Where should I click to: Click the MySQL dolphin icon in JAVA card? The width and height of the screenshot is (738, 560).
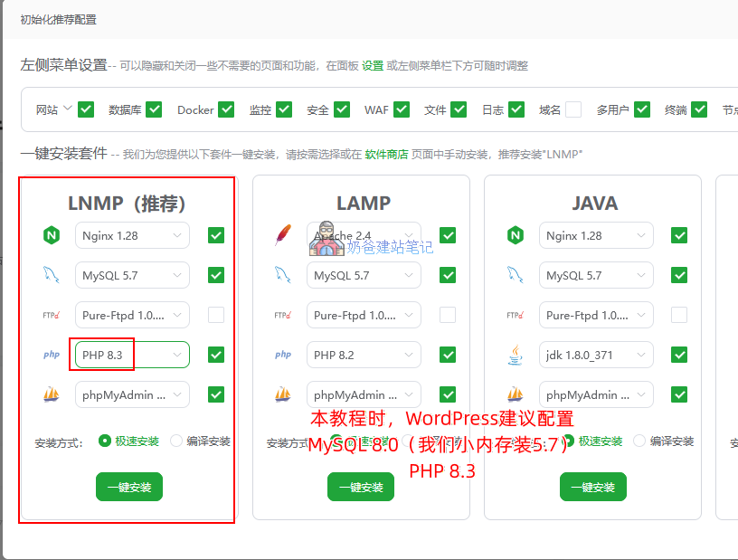516,275
